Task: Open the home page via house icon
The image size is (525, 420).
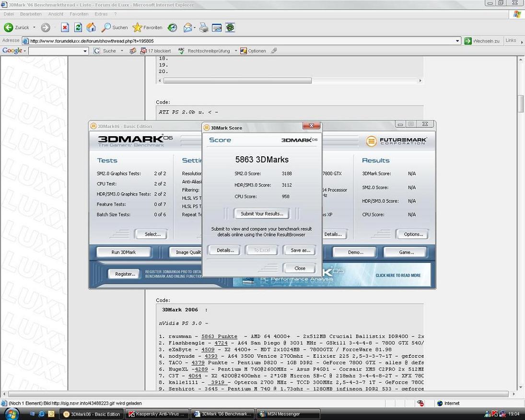Action: [91, 27]
